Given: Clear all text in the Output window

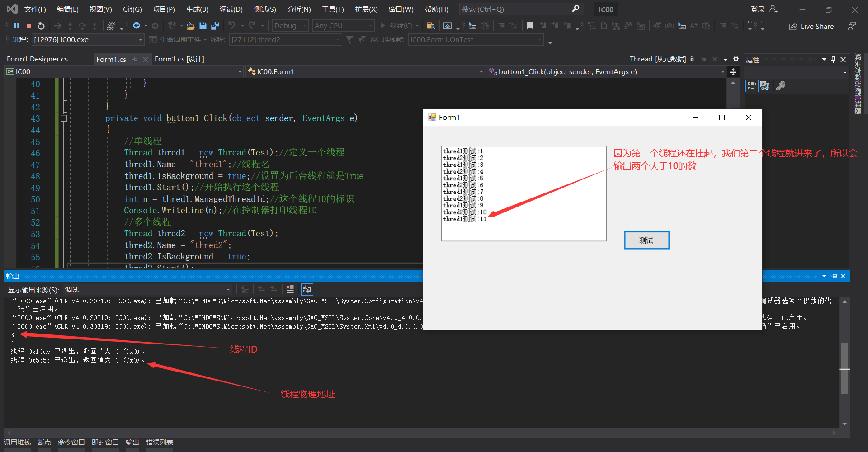Looking at the screenshot, I should 290,289.
